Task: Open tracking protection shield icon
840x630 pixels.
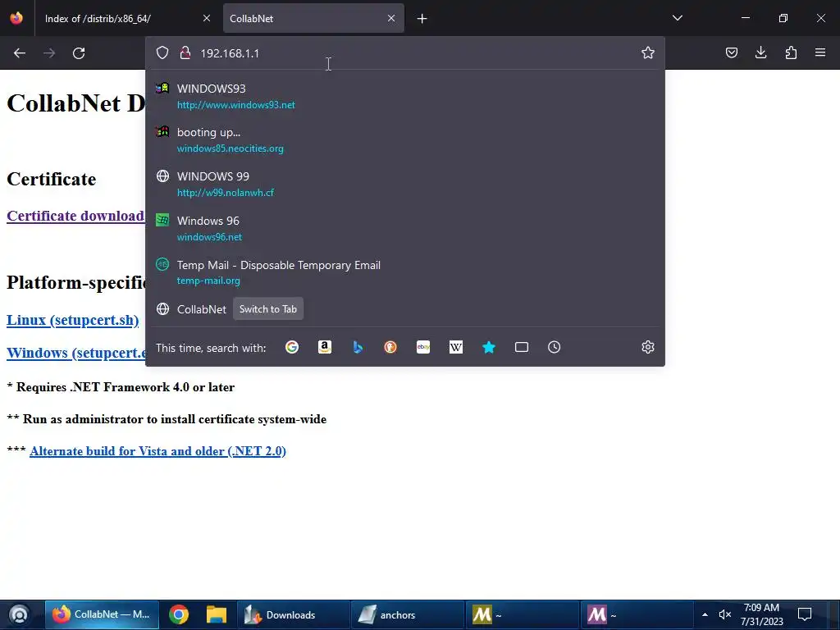Action: (162, 52)
